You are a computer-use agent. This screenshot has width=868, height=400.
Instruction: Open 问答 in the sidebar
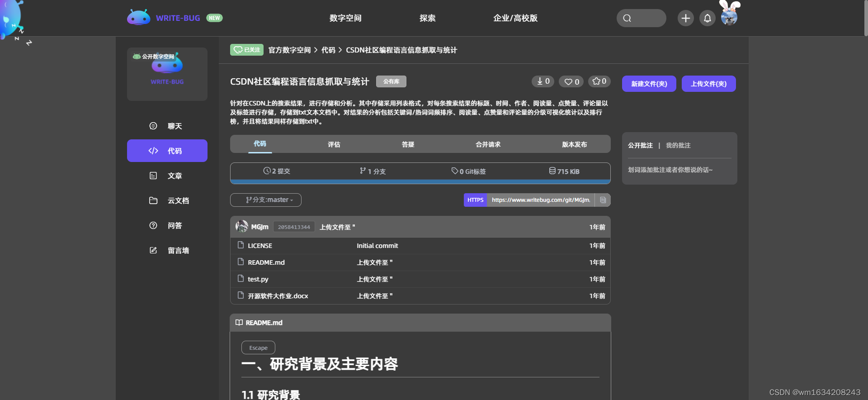click(x=167, y=225)
